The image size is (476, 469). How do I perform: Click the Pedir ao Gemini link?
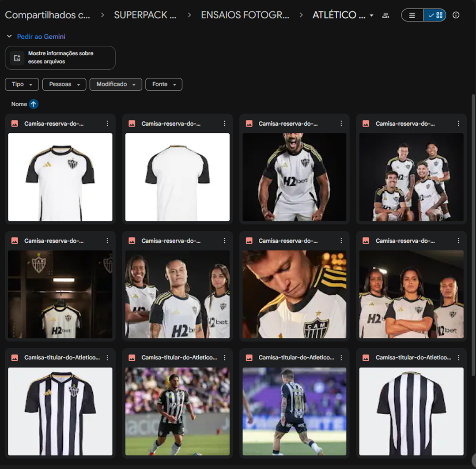[41, 37]
